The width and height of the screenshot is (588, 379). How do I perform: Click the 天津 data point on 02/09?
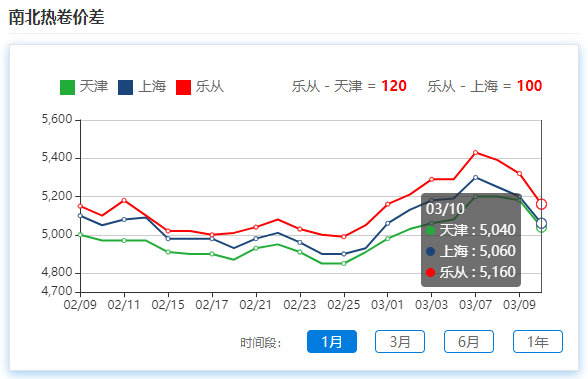pyautogui.click(x=80, y=235)
